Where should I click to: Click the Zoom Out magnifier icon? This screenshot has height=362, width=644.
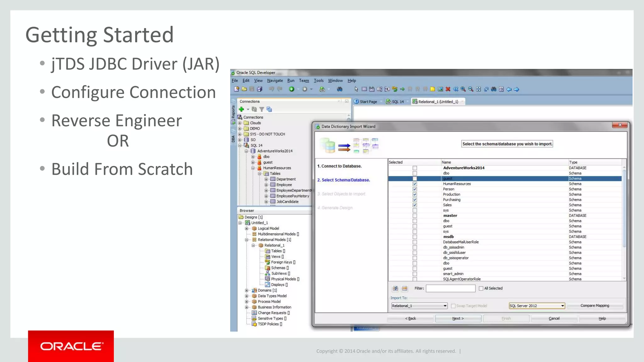tap(471, 89)
